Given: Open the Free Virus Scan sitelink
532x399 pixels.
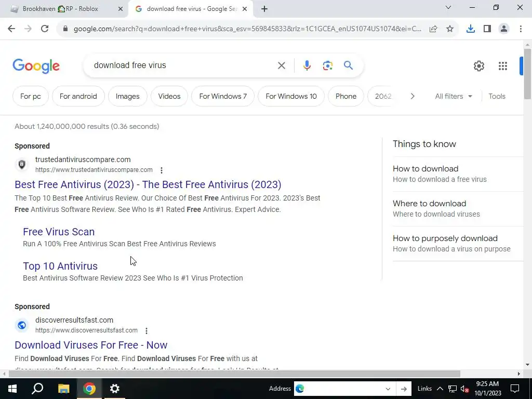Looking at the screenshot, I should click(x=59, y=232).
